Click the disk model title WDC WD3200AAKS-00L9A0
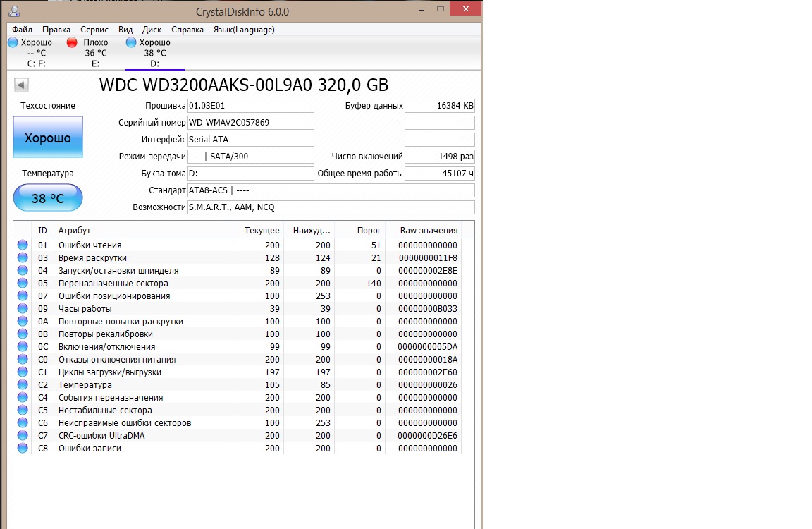The width and height of the screenshot is (812, 529). [x=206, y=85]
